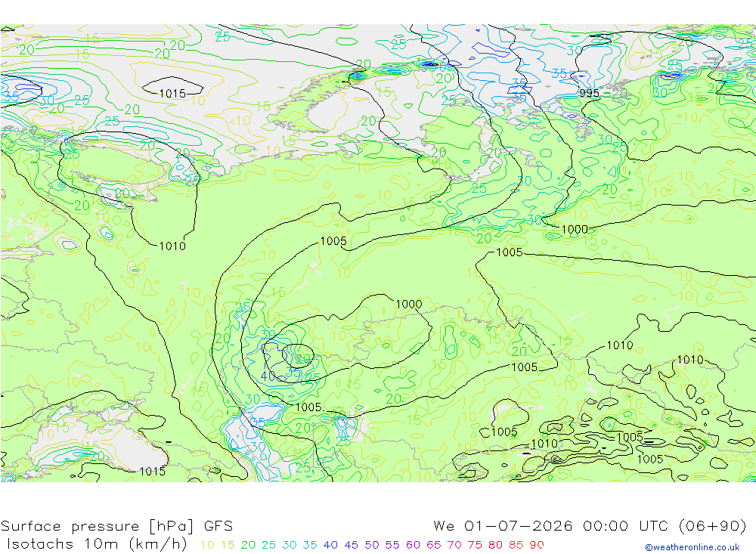
Task: Click the blue 40 isotach label on the map
Action: pos(268,376)
